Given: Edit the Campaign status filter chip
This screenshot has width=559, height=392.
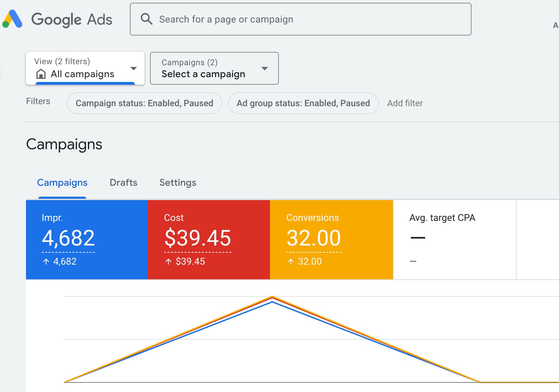Looking at the screenshot, I should [x=144, y=103].
